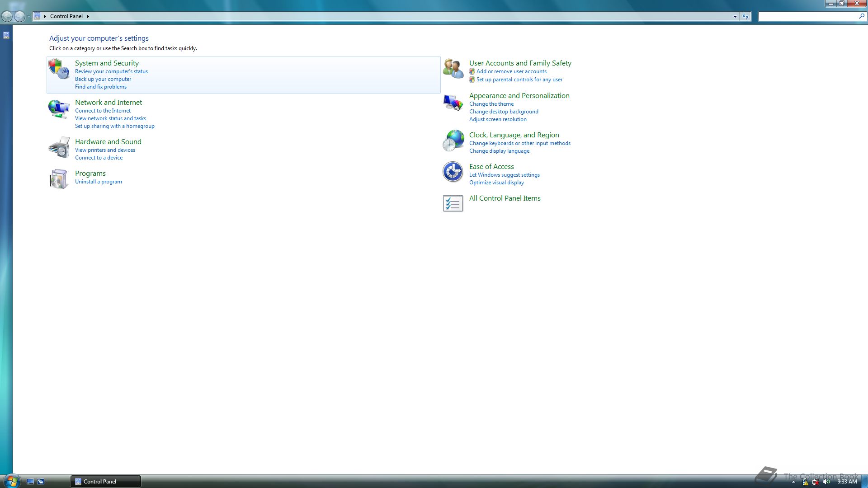Click the Show desktop quick launch icon
Image resolution: width=868 pixels, height=488 pixels.
(30, 482)
